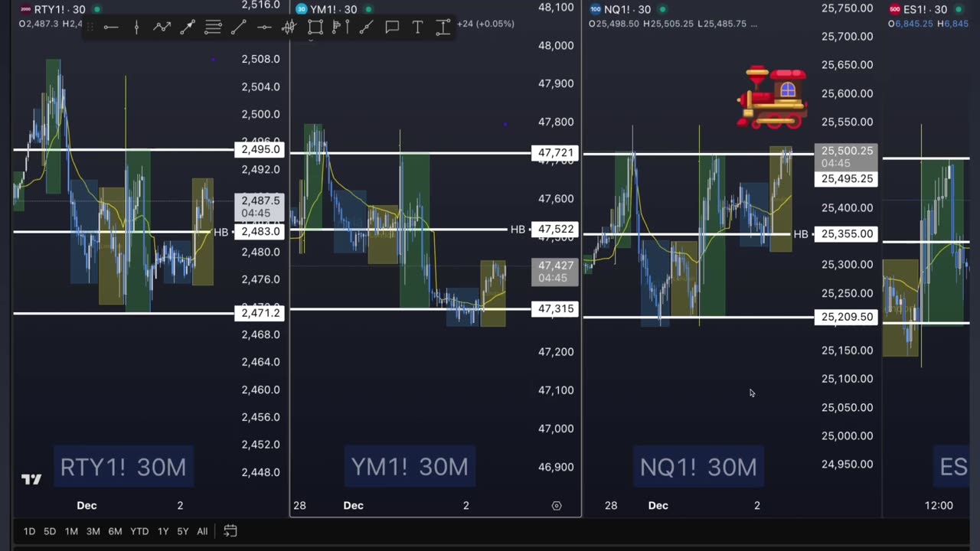Select the horizontal ray tool

264,28
